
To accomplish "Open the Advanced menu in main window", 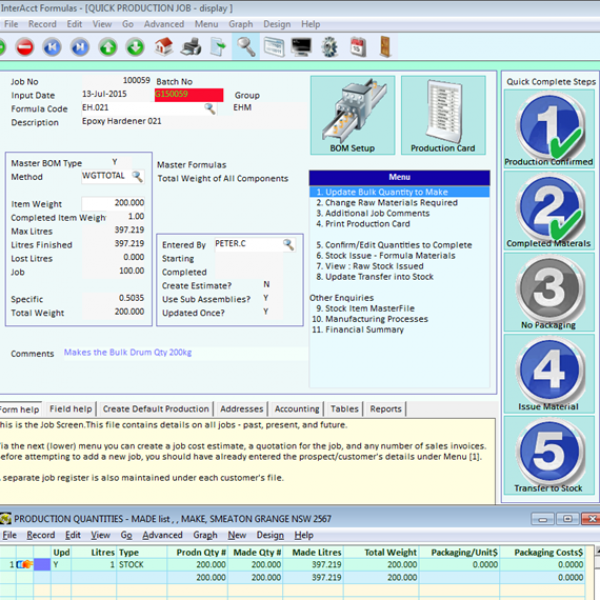I will pos(164,24).
